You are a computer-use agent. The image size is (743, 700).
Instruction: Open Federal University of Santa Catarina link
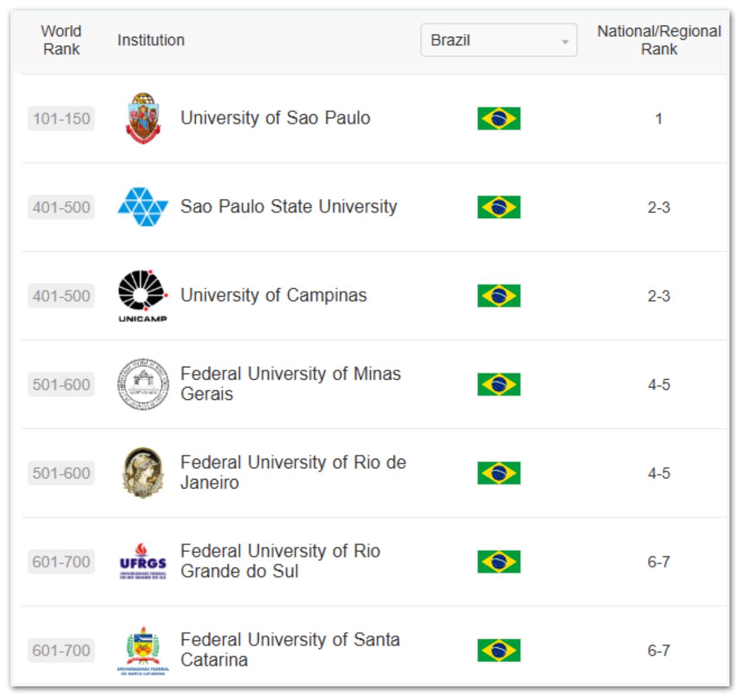(x=290, y=649)
